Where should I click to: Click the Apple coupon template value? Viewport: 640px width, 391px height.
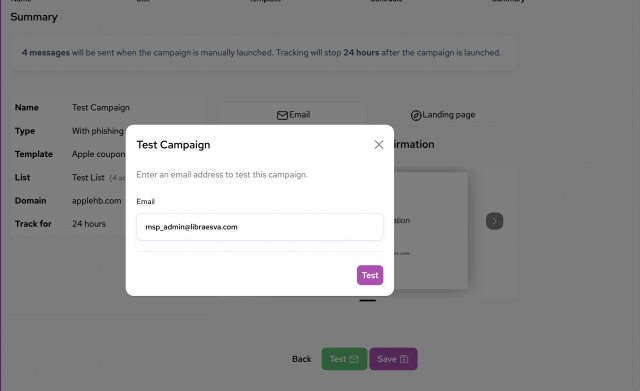98,154
